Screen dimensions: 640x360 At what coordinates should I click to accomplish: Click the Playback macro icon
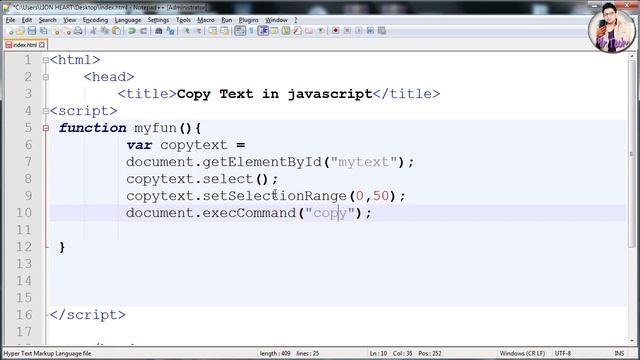point(358,31)
